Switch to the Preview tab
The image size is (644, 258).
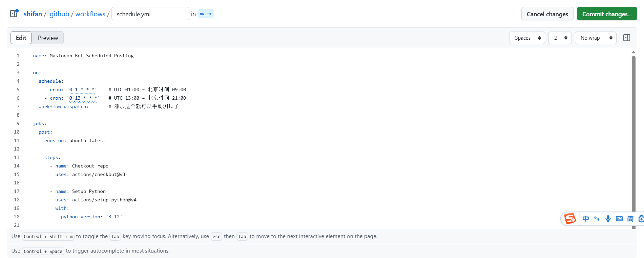[x=48, y=38]
